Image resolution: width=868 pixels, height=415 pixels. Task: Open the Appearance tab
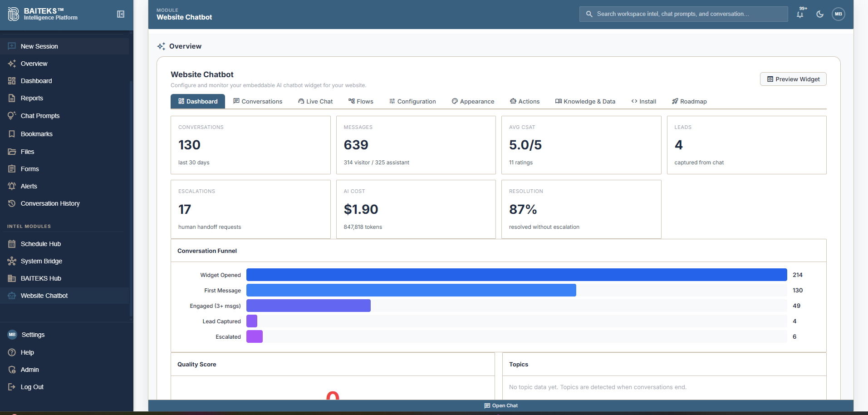pyautogui.click(x=473, y=101)
